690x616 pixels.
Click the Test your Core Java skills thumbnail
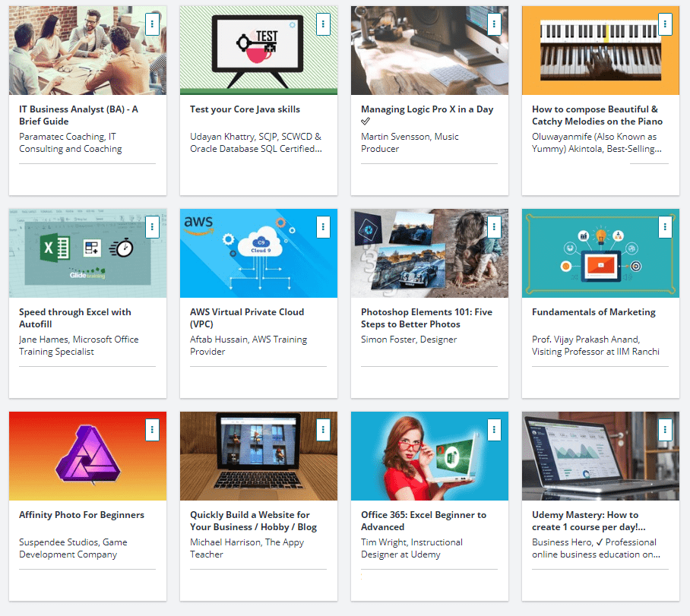[258, 50]
